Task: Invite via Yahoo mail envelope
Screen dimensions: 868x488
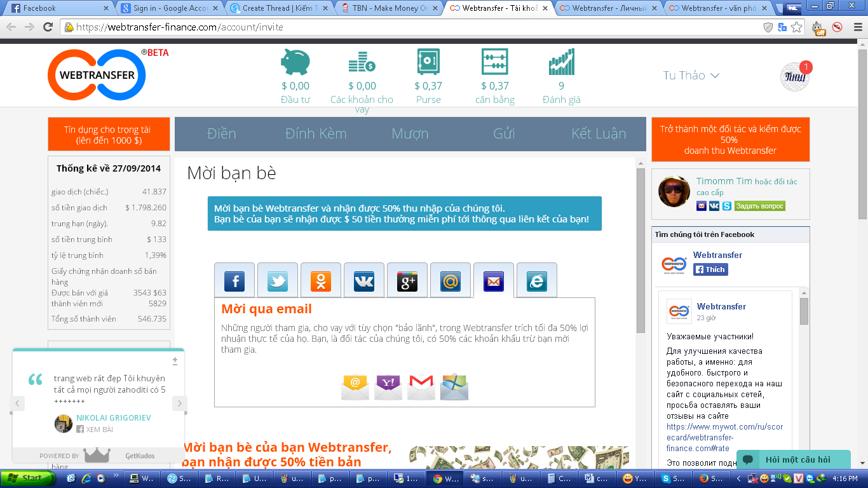Action: click(x=388, y=387)
